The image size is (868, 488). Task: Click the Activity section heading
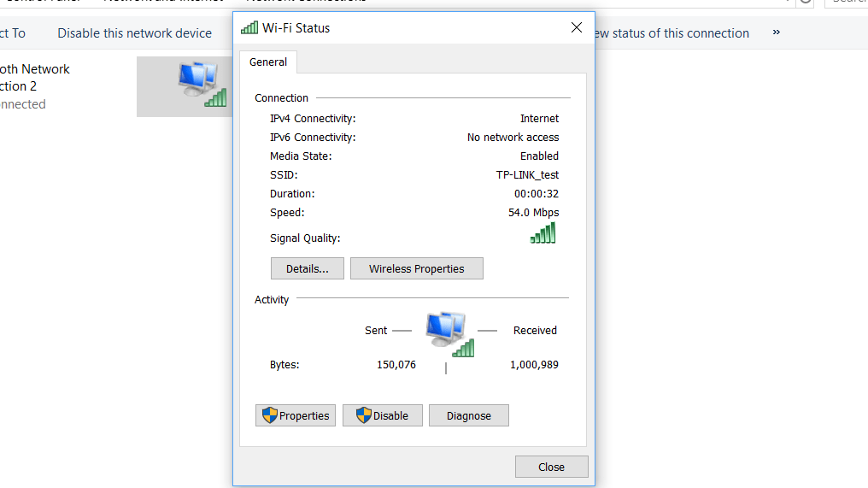tap(272, 300)
